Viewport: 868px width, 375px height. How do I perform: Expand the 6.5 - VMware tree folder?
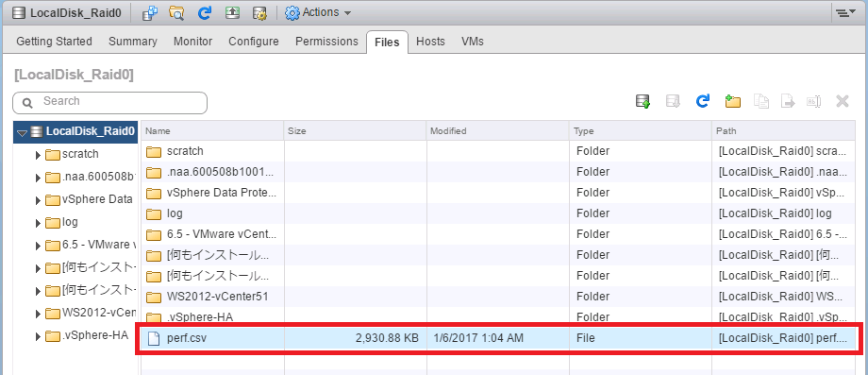[38, 246]
